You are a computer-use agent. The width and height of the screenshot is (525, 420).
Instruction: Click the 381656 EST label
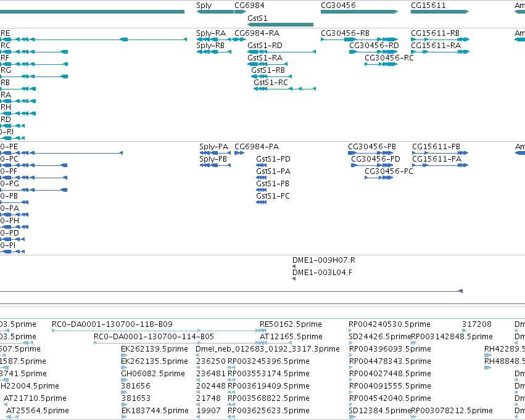point(136,386)
